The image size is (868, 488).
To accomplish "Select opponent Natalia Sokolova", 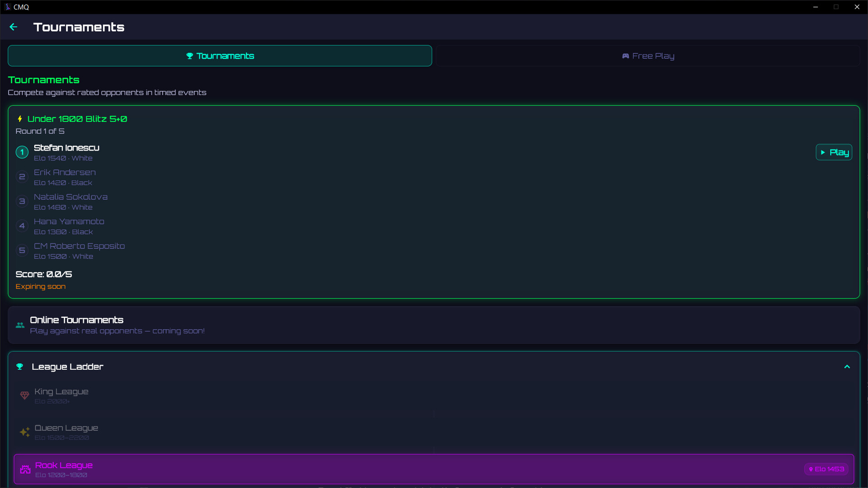I will [71, 197].
